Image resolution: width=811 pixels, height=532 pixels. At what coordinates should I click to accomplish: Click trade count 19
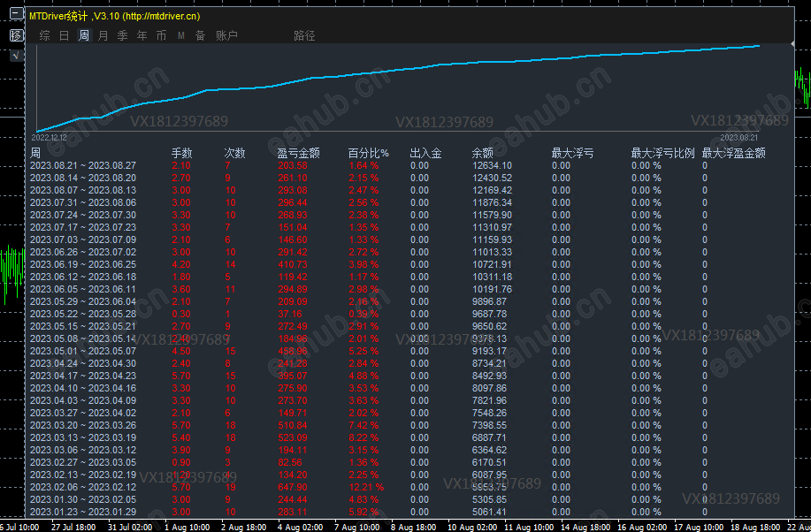click(x=230, y=487)
